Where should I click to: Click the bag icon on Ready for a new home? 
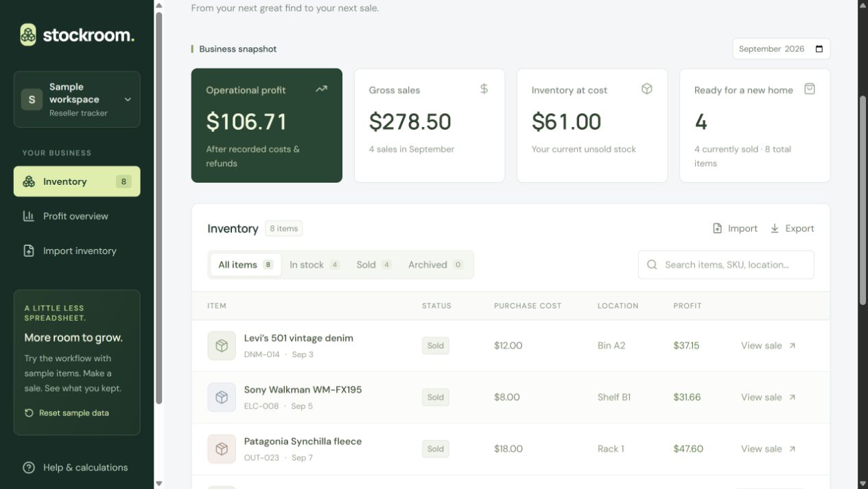pyautogui.click(x=810, y=89)
